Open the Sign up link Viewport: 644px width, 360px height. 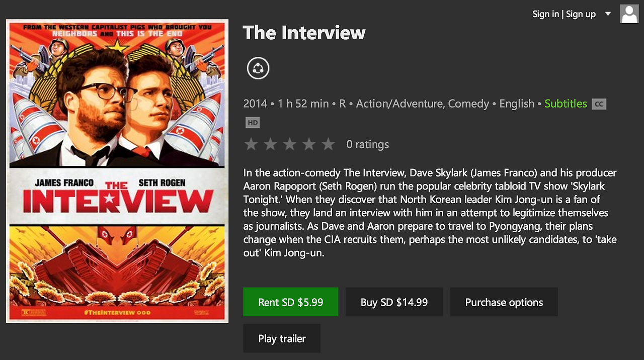(x=581, y=14)
